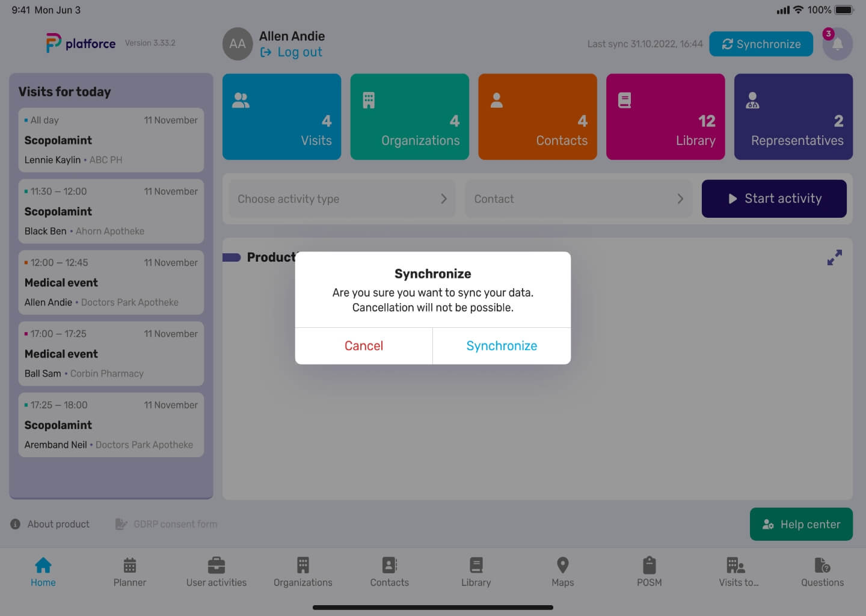The image size is (866, 616).
Task: Click the Version 3.33.2 label
Action: [x=150, y=43]
